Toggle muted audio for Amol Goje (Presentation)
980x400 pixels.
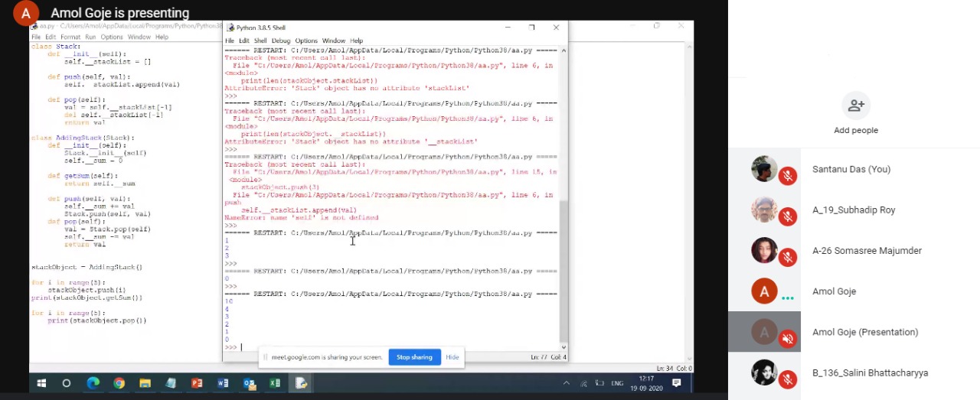point(787,339)
